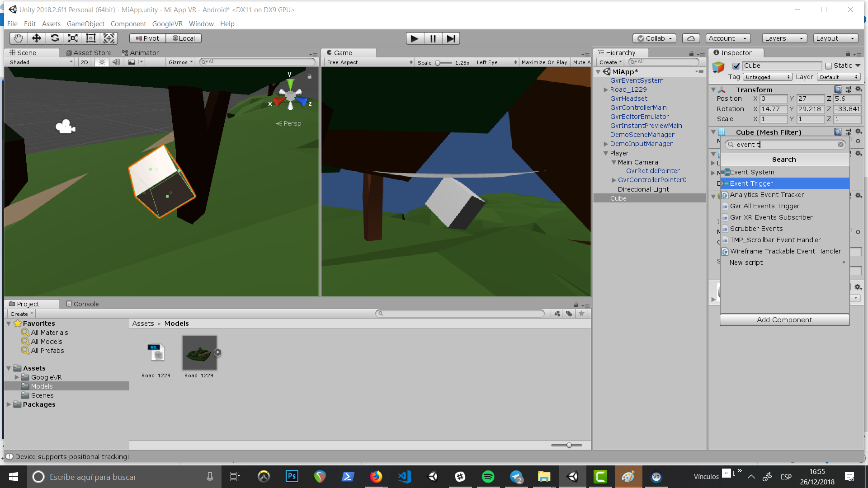Screen dimensions: 868x488
Task: Select Event Trigger component
Action: (x=785, y=183)
